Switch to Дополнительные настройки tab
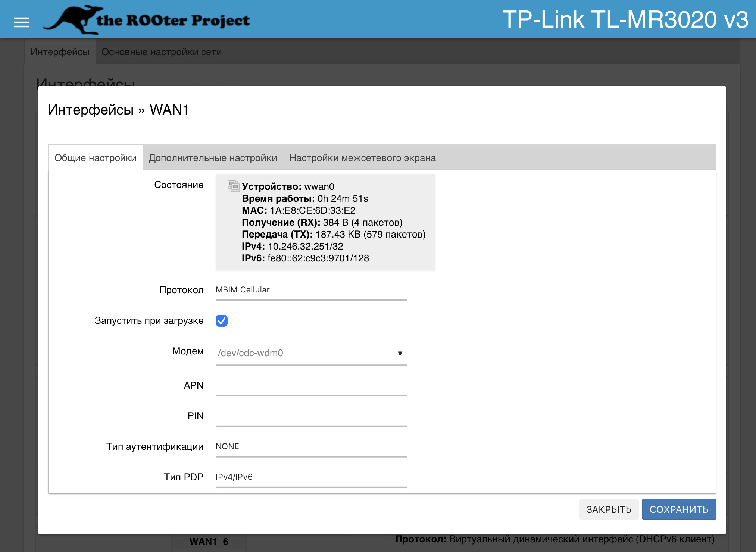Screen dimensions: 756x552 213,158
